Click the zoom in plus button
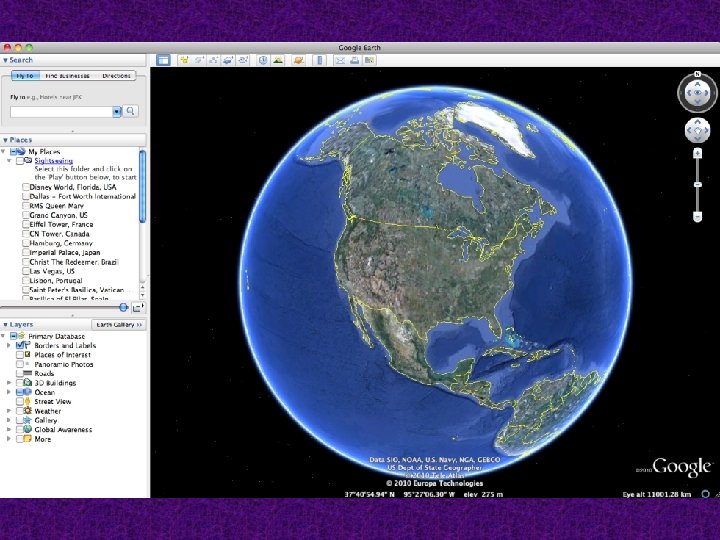This screenshot has width=720, height=540. point(698,153)
